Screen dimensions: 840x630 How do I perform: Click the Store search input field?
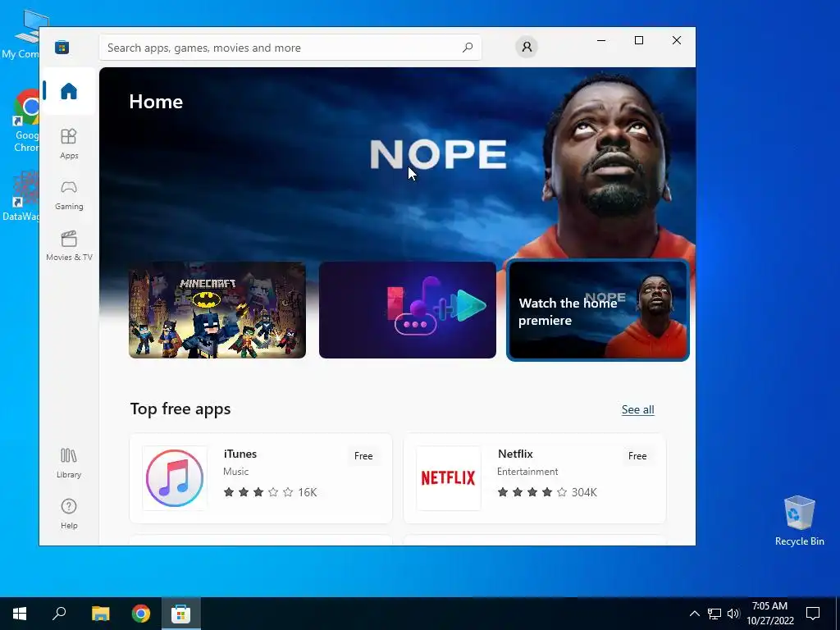coord(290,47)
